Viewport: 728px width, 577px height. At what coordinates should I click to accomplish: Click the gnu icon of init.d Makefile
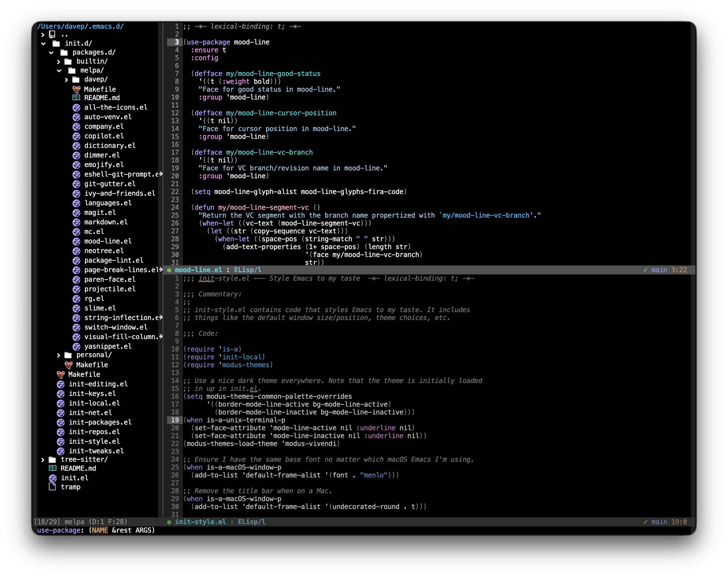click(61, 375)
